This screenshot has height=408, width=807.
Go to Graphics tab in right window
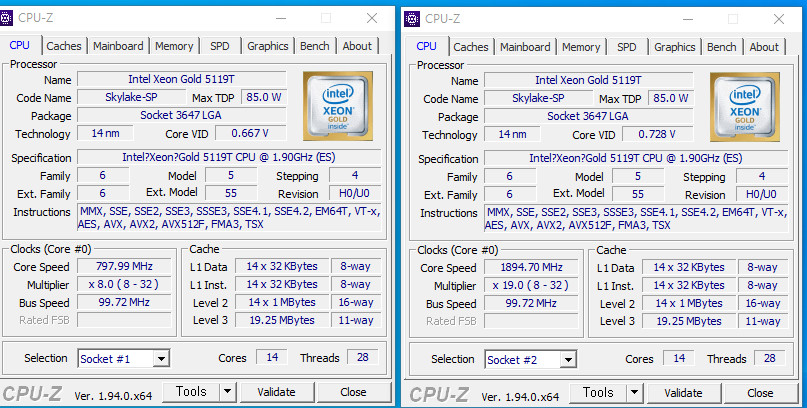[x=675, y=47]
